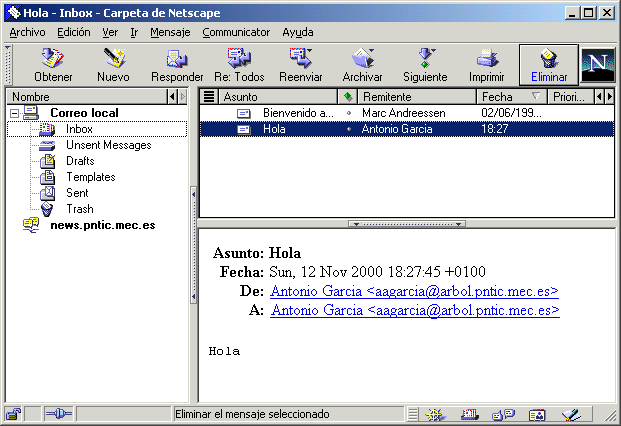Open Address Book icon in component bar
The height and width of the screenshot is (426, 621).
click(x=537, y=415)
